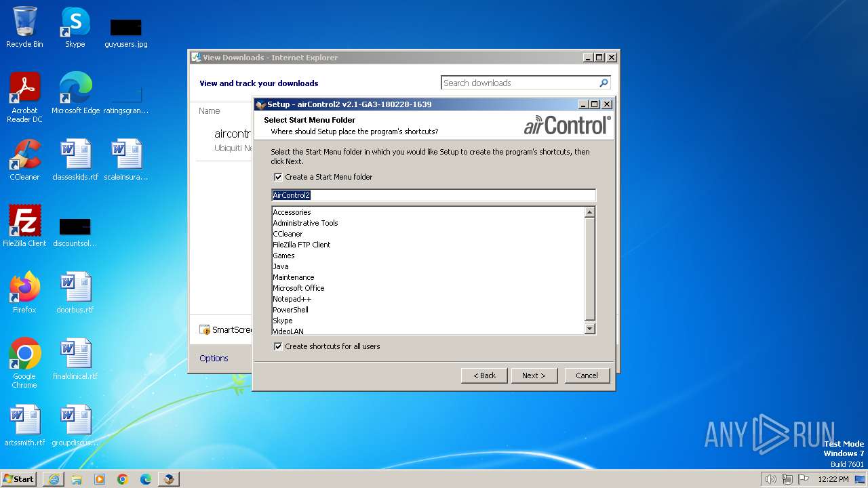Image resolution: width=868 pixels, height=488 pixels.
Task: Select the groupdiscus document icon
Action: (x=75, y=426)
